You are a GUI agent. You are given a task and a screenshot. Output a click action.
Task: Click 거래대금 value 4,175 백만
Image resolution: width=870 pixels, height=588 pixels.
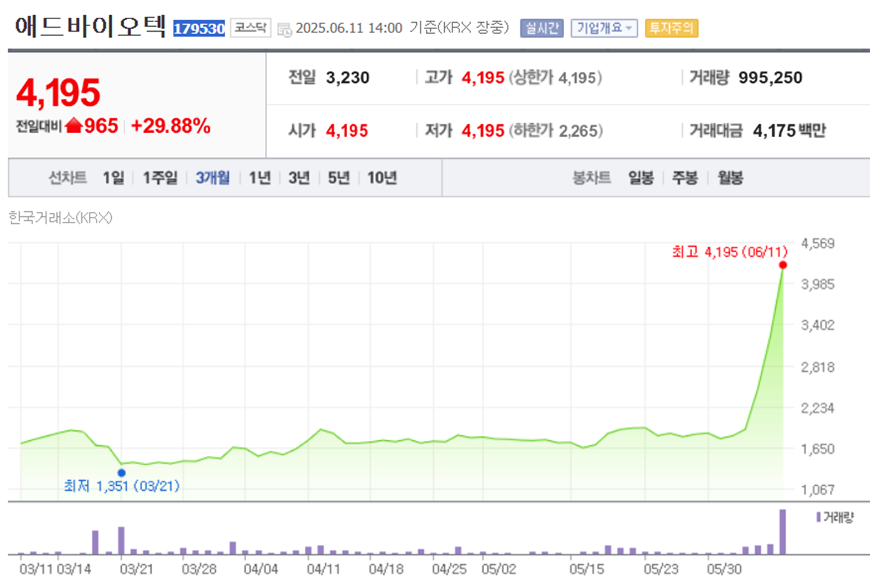coord(789,131)
